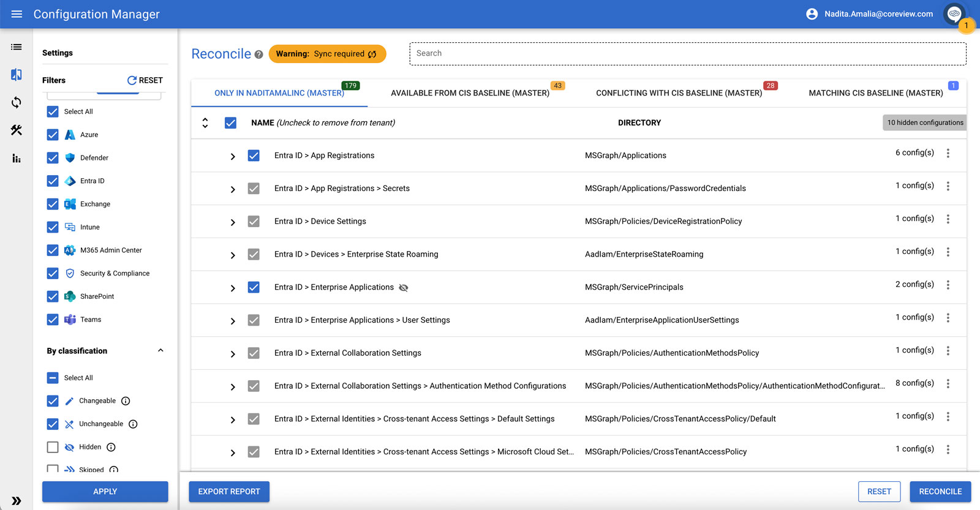This screenshot has width=980, height=510.
Task: Click the Apply filters button
Action: pos(105,492)
